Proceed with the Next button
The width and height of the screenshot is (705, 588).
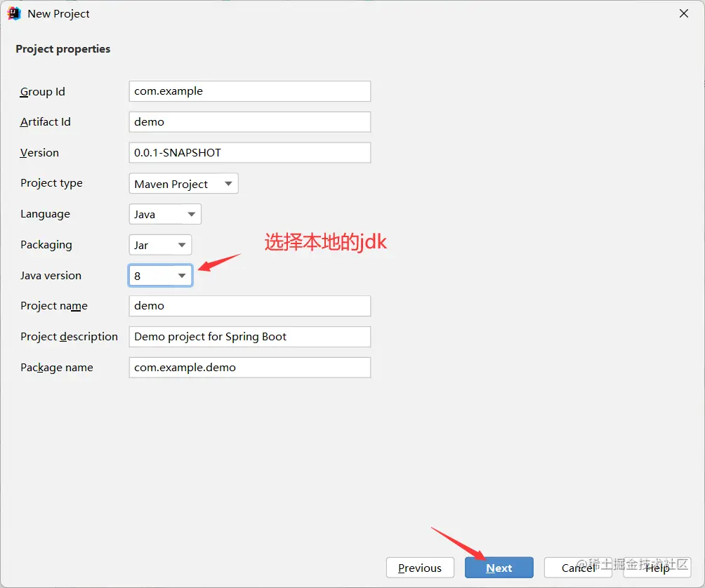click(499, 568)
